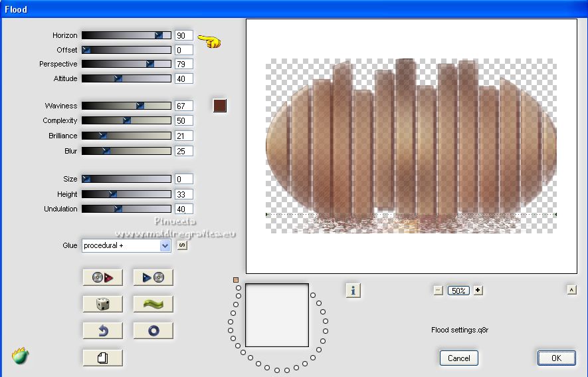
Task: Click the 'Flood settings.q8r' file name text
Action: coord(459,330)
